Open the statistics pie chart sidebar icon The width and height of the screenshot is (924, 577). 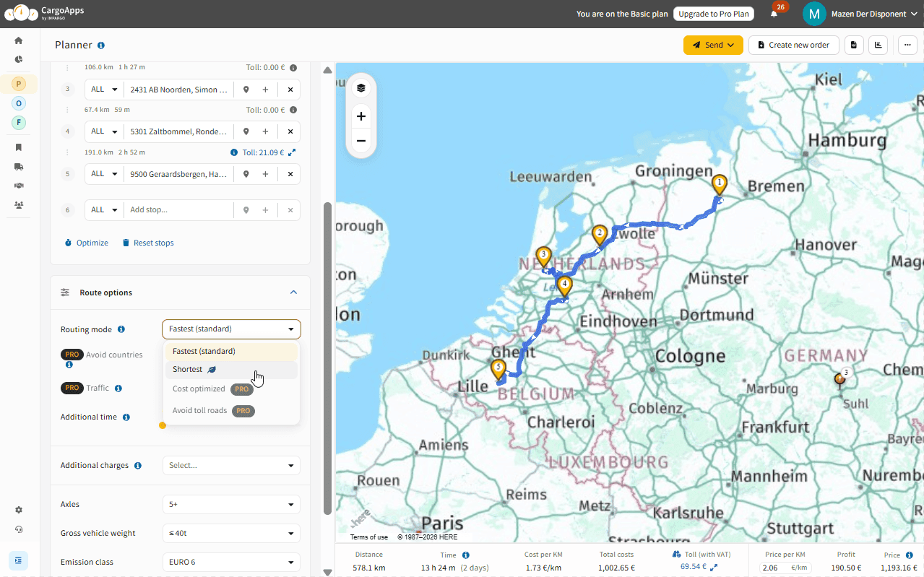[18, 59]
